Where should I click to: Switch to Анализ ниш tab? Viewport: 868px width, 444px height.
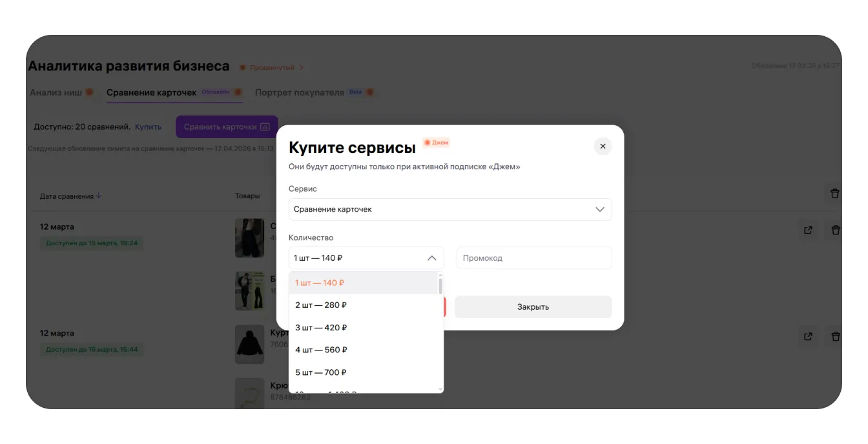[56, 92]
